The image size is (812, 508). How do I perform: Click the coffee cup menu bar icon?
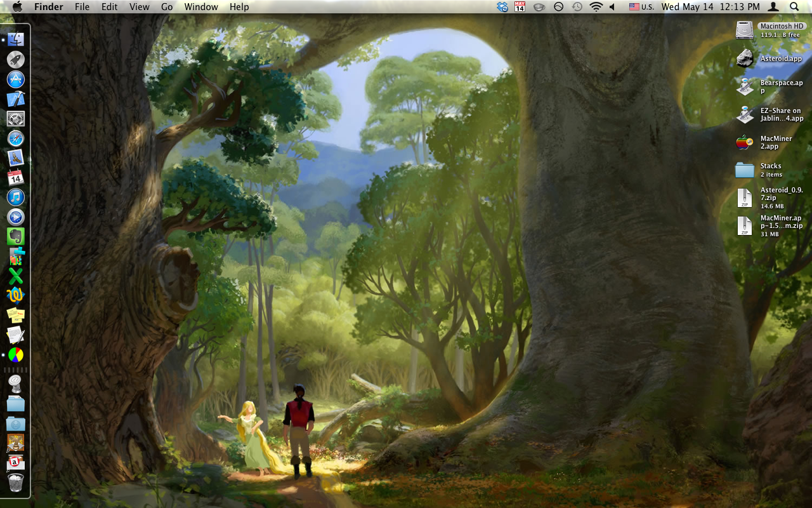pyautogui.click(x=539, y=6)
